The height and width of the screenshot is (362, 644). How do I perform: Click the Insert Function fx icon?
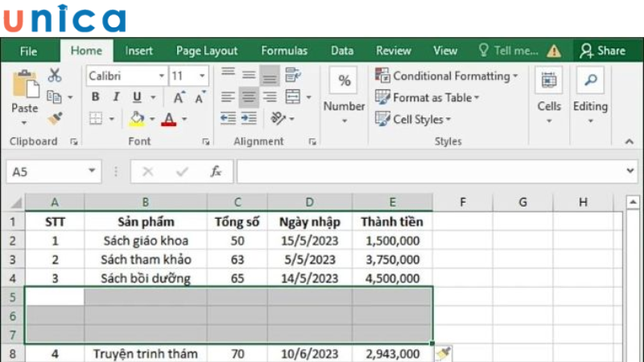(x=216, y=171)
